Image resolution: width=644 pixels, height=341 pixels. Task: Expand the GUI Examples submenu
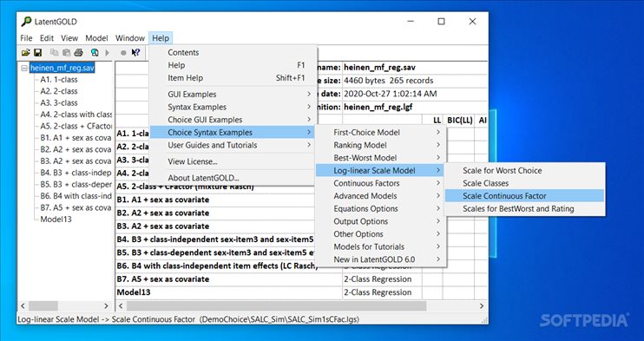(x=233, y=94)
